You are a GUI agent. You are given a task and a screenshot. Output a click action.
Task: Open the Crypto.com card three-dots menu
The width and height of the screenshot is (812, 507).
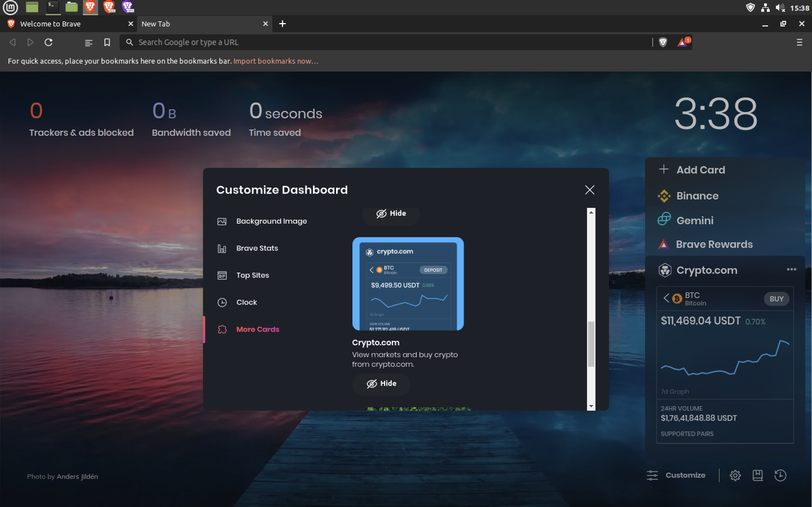791,269
